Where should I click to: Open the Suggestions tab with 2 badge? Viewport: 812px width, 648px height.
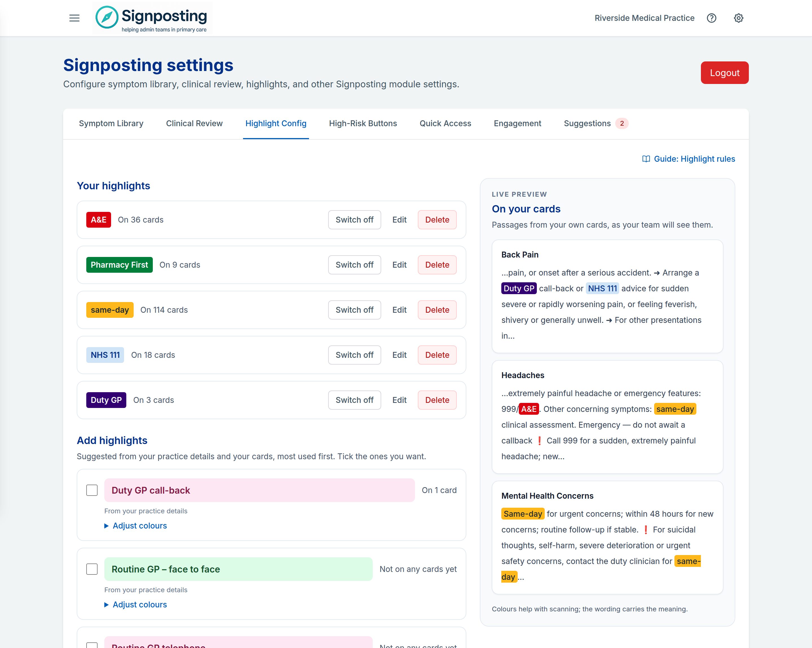coord(596,123)
